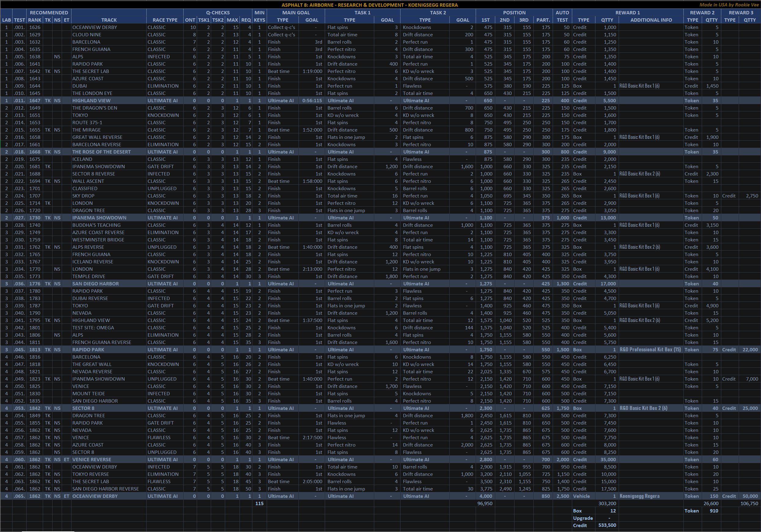Image resolution: width=761 pixels, height=532 pixels.
Task: Select the 910 token summary value
Action: pyautogui.click(x=711, y=511)
